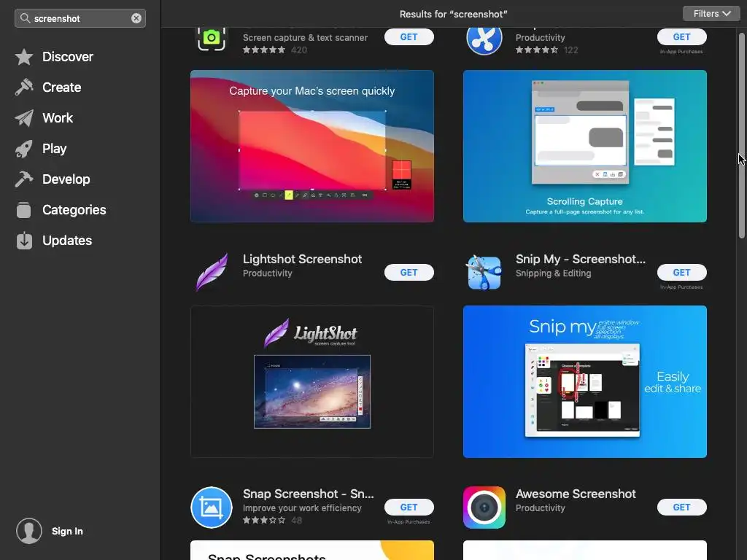Open the Capture your Mac's screen quickly preview
The image size is (747, 560).
[x=312, y=146]
